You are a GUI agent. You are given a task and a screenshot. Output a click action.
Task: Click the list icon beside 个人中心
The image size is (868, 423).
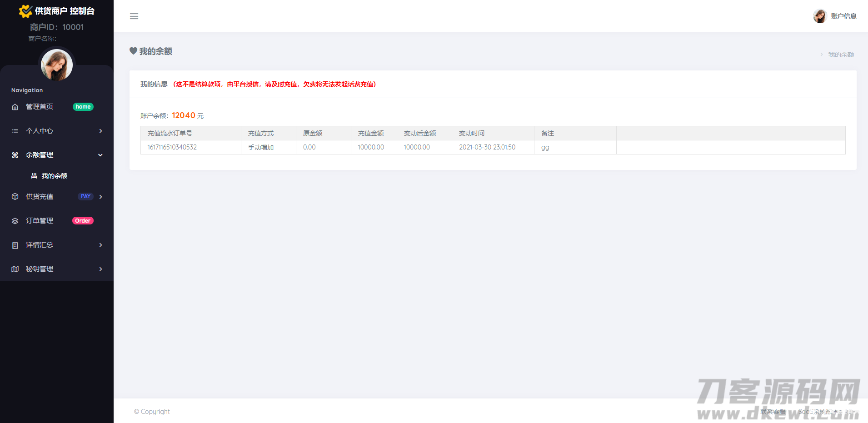15,131
